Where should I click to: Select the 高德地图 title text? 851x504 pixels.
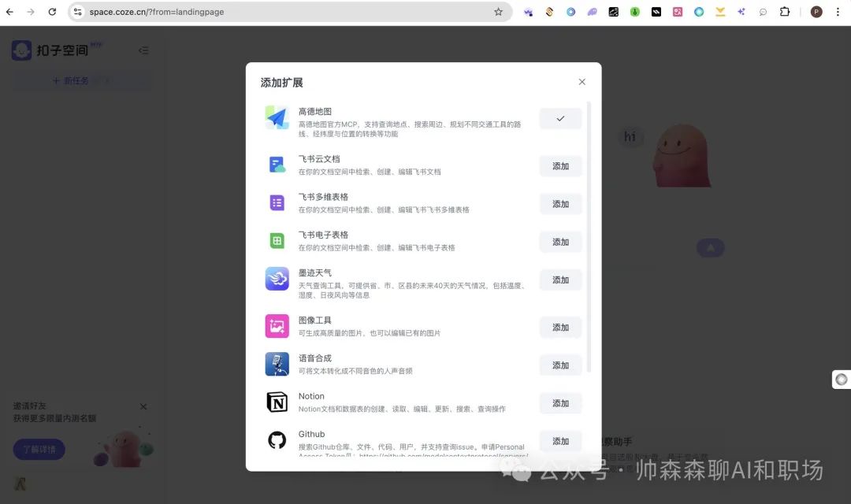[314, 111]
